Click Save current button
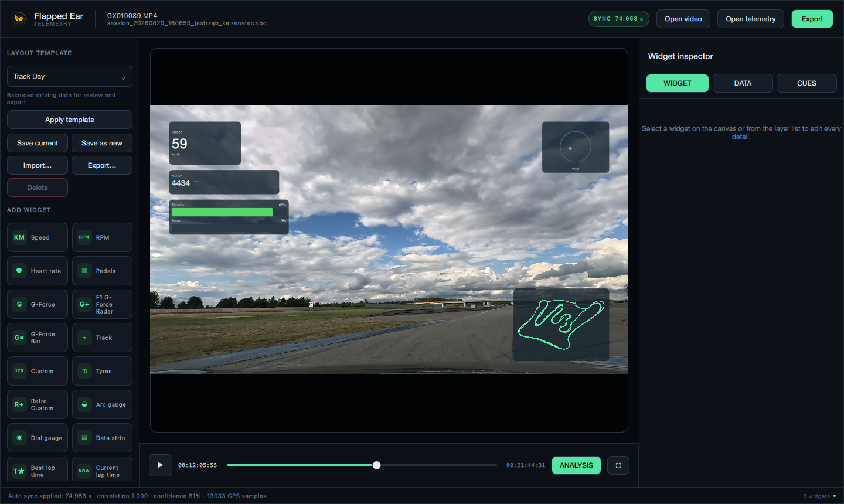Viewport: 844px width, 504px height. 38,143
